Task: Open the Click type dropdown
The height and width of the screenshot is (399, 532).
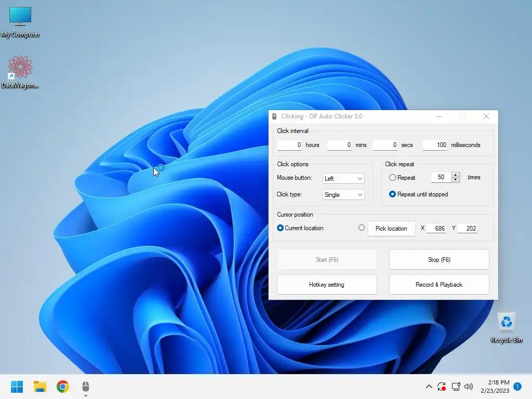Action: pos(343,195)
